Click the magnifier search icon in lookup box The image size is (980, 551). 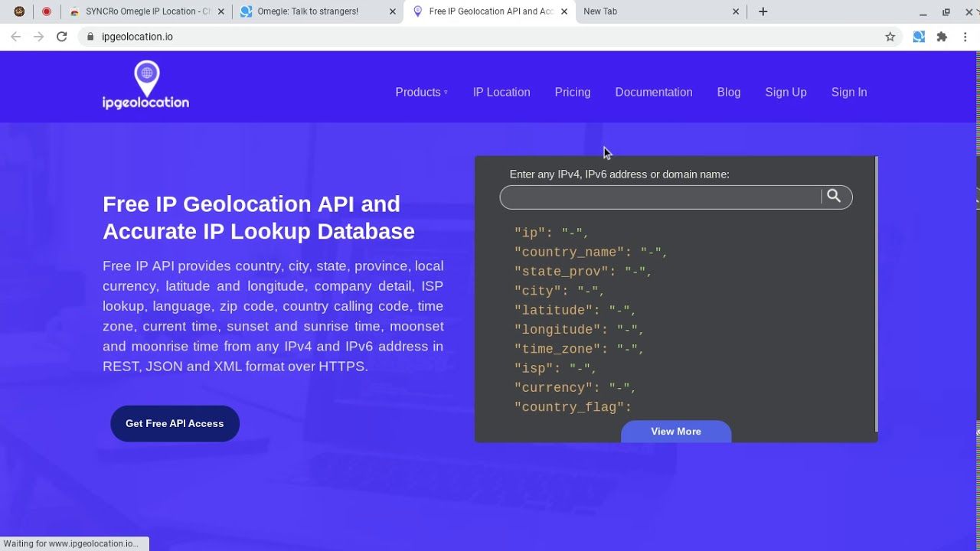click(x=834, y=197)
